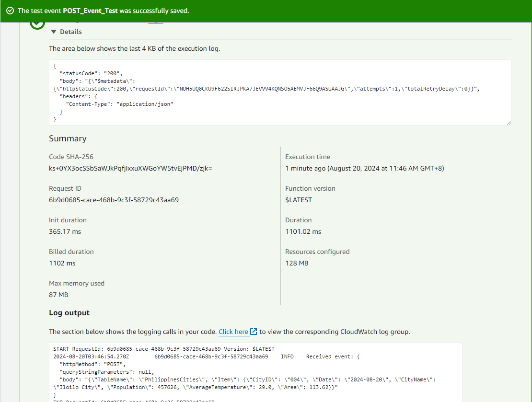Select the Request ID value

114,199
